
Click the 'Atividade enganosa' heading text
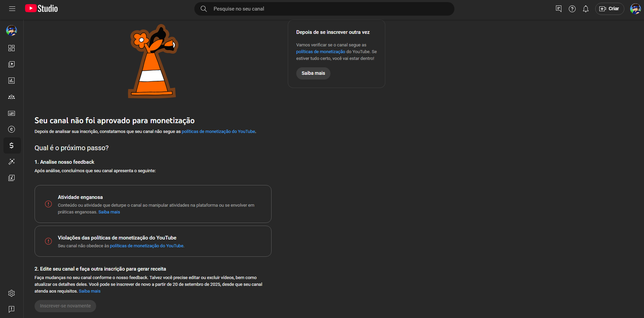point(80,197)
